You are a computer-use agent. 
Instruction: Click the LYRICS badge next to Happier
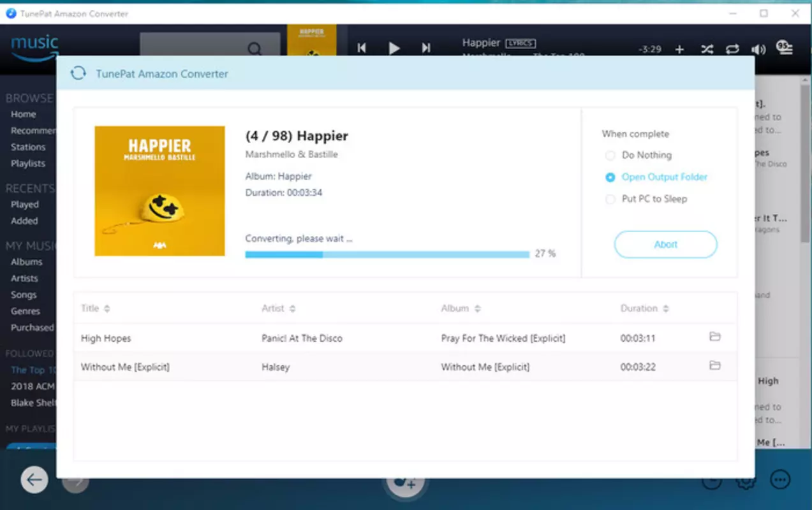520,43
